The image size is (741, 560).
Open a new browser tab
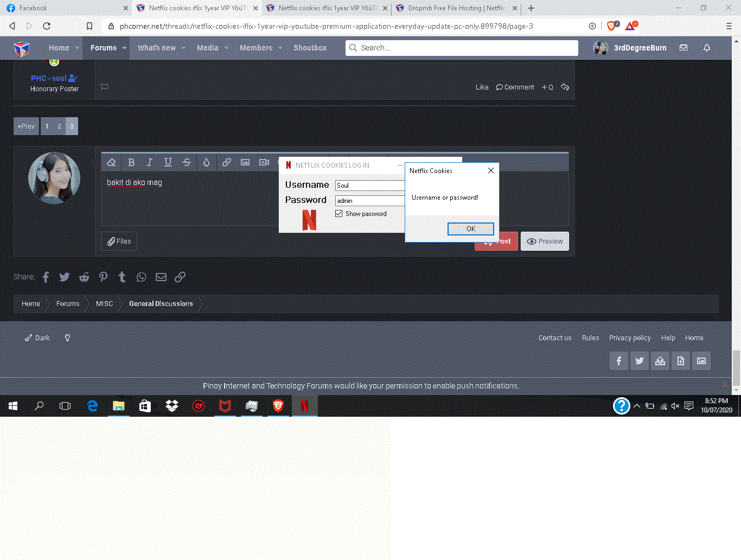coord(531,8)
